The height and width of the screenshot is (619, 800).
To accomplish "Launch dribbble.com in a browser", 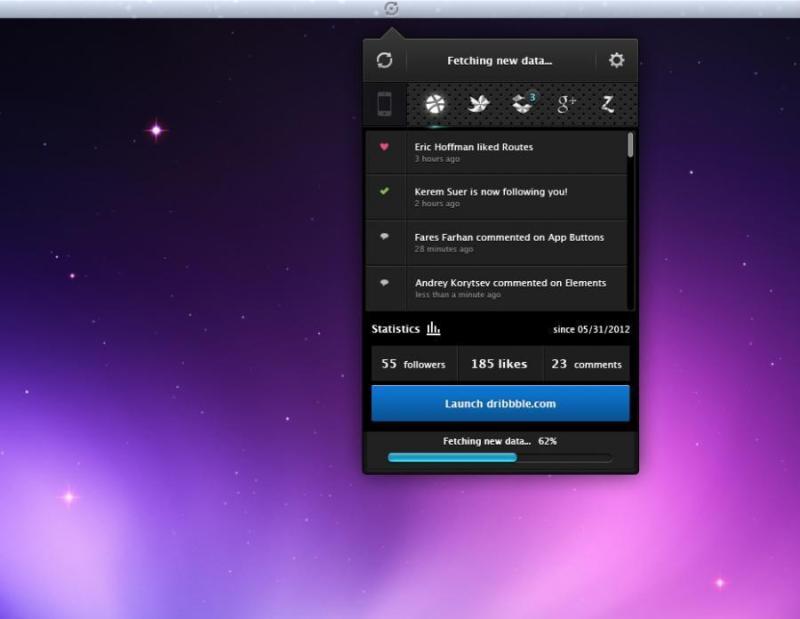I will coord(500,402).
